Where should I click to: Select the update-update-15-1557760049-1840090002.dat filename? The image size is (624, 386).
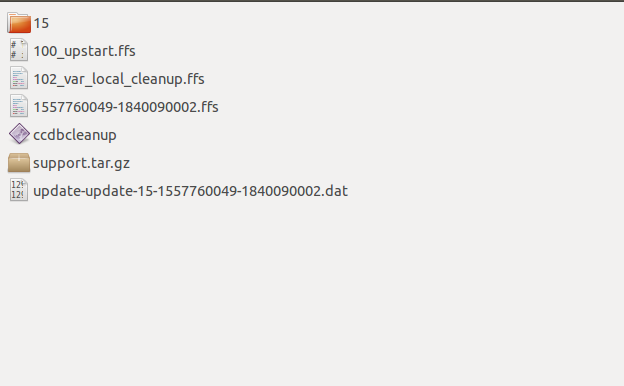191,191
